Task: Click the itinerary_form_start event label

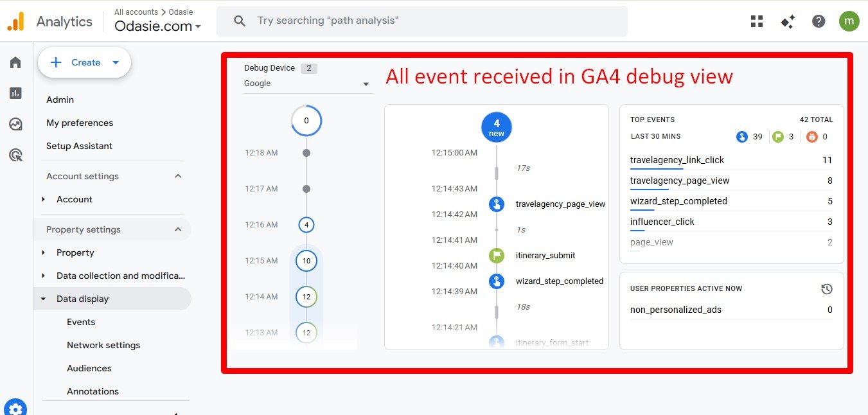Action: tap(552, 342)
